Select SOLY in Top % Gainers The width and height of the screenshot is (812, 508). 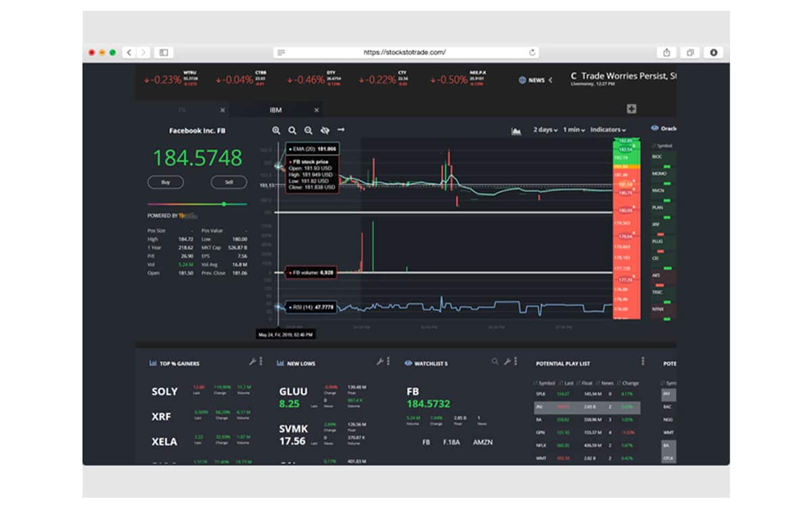tap(164, 391)
